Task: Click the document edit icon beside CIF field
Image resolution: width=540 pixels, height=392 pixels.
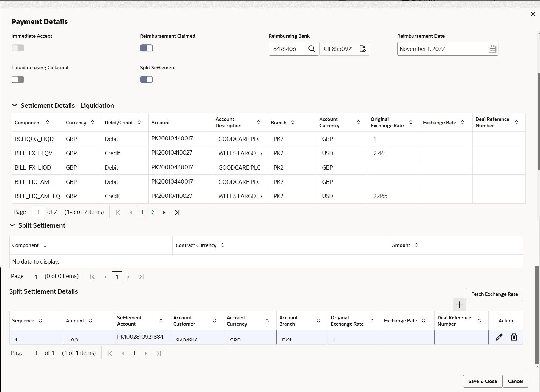Action: (363, 48)
